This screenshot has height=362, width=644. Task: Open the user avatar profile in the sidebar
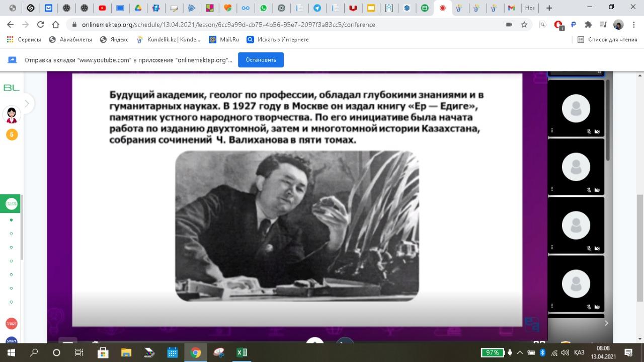pos(11,115)
